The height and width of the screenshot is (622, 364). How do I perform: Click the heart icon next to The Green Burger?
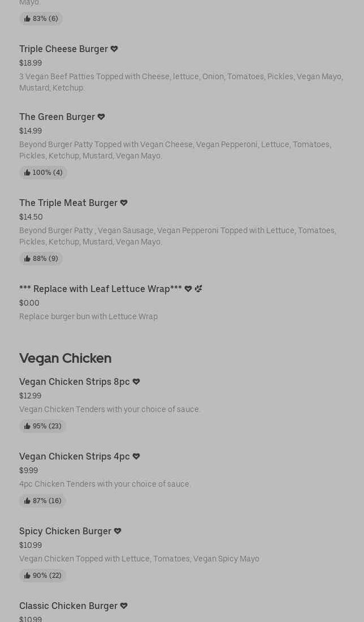[101, 117]
